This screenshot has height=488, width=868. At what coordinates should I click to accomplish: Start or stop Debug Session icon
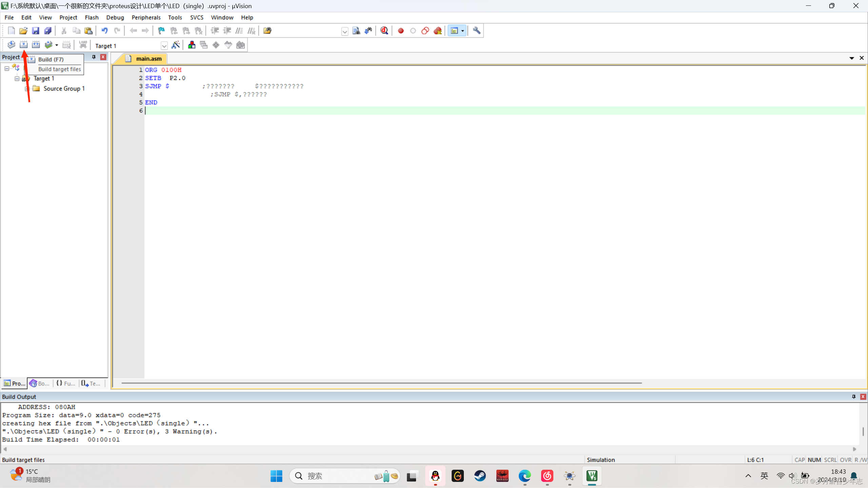click(x=384, y=31)
